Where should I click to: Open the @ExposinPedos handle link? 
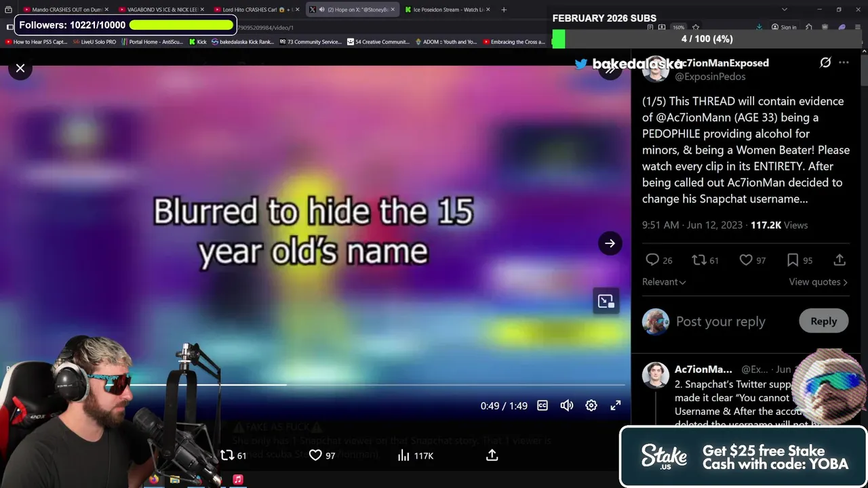point(710,77)
